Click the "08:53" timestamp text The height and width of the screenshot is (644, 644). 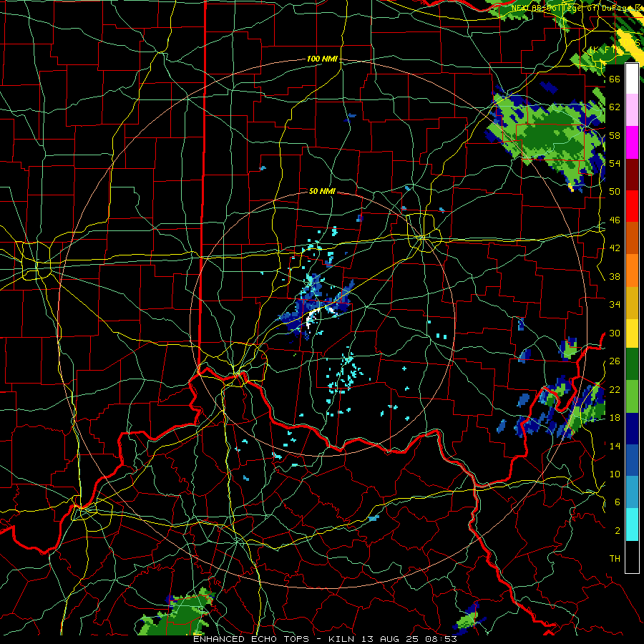443,639
